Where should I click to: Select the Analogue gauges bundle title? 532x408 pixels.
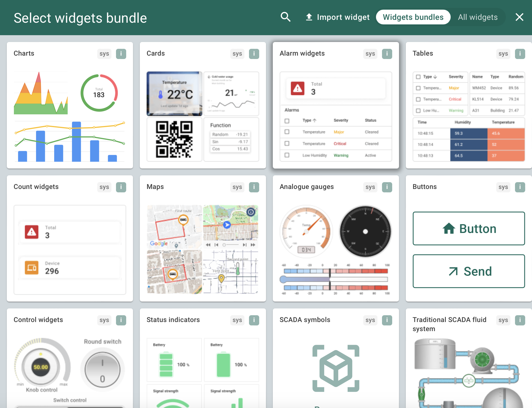coord(307,187)
